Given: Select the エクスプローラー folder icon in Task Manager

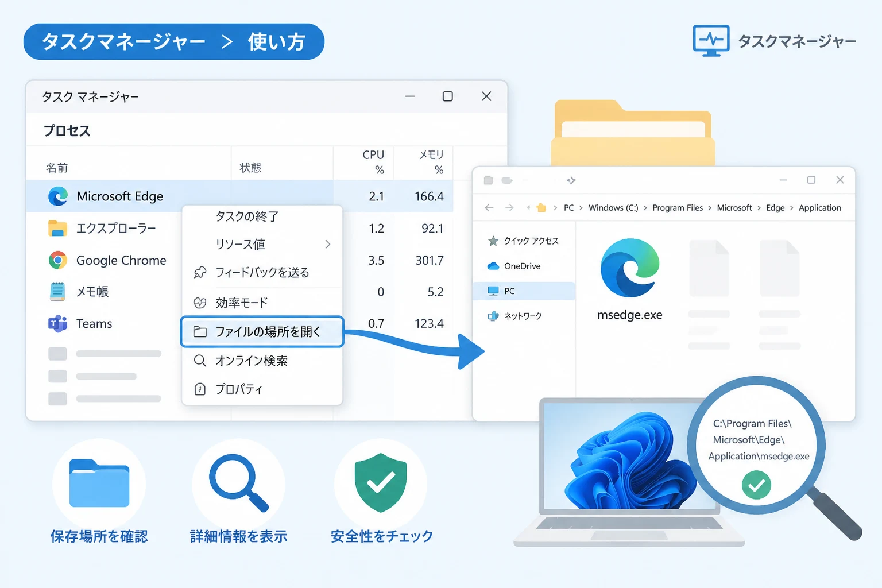Looking at the screenshot, I should point(57,229).
